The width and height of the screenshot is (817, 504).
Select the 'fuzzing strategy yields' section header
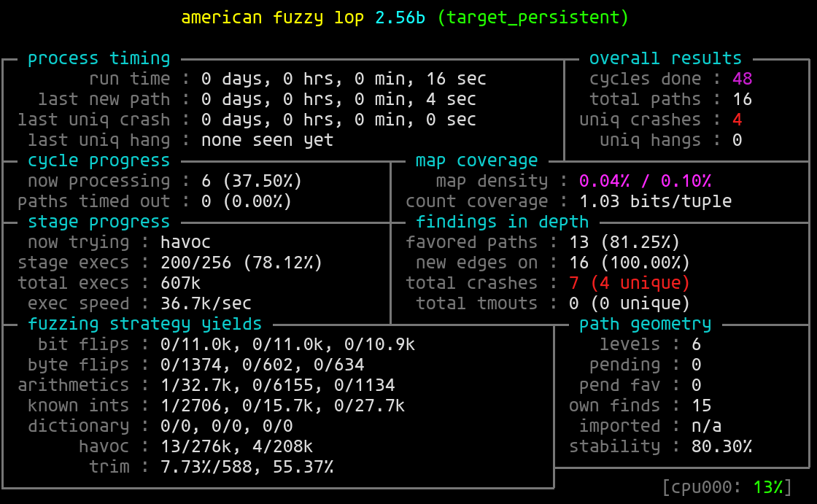145,324
